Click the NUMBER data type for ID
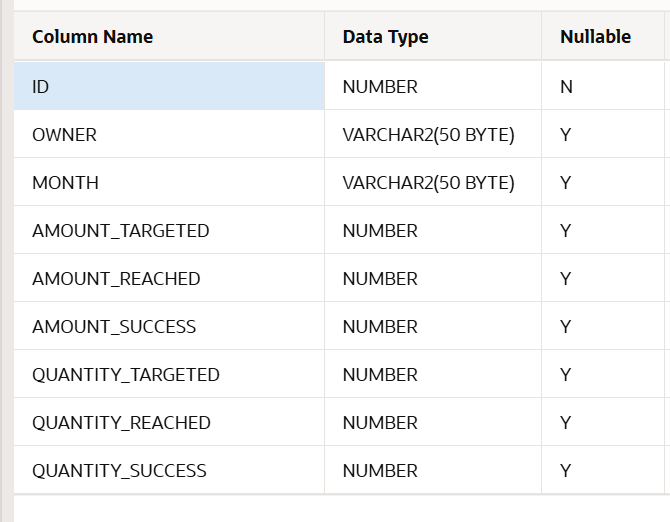The height and width of the screenshot is (522, 670). (380, 87)
